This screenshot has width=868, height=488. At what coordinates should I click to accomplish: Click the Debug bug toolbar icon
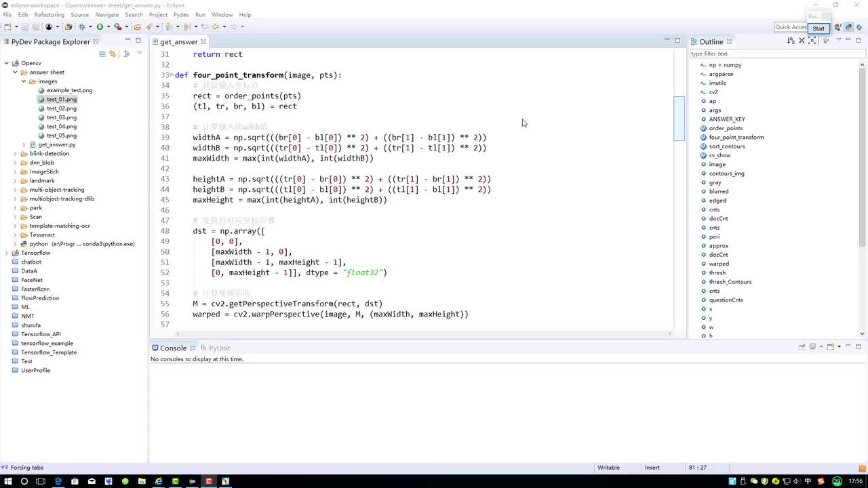(x=82, y=27)
